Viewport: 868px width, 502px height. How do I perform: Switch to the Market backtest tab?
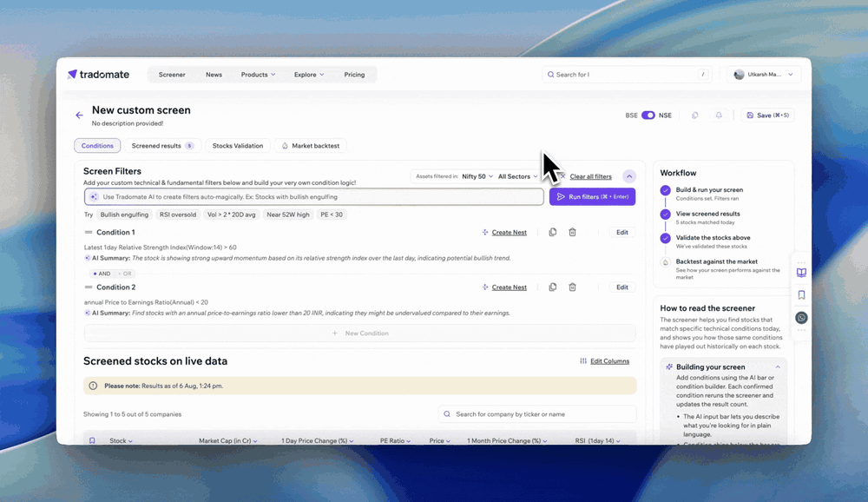pos(310,146)
